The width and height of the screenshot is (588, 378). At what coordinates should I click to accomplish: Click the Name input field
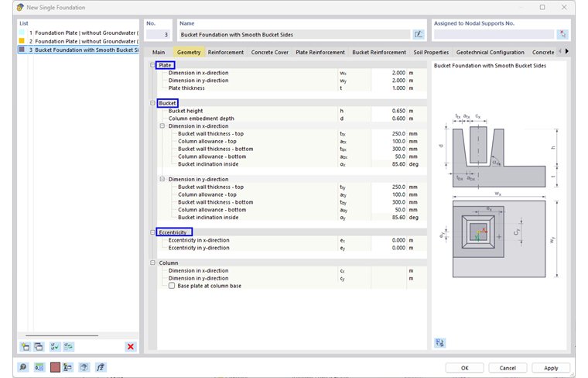pyautogui.click(x=295, y=35)
